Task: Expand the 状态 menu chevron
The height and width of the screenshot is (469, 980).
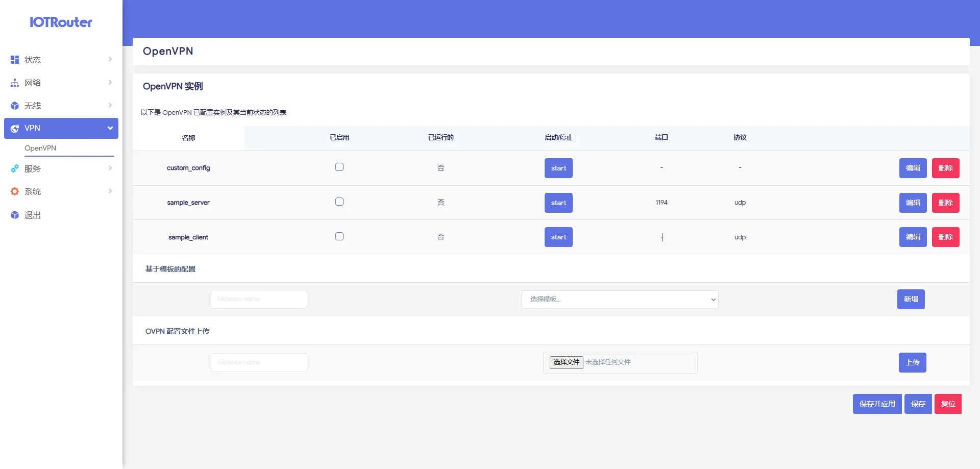Action: 110,60
